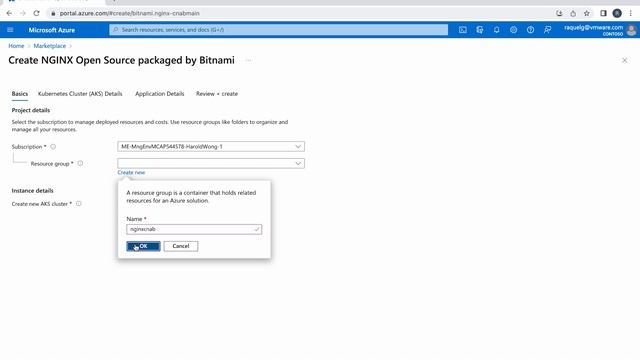The height and width of the screenshot is (360, 640).
Task: Switch to Kubernetes Cluster (AKS) Details tab
Action: tap(80, 94)
